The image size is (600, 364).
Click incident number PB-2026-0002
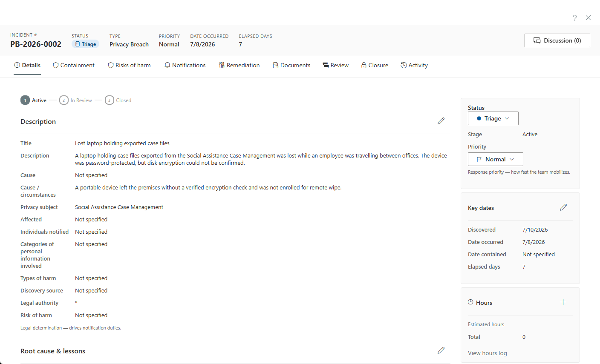[36, 44]
